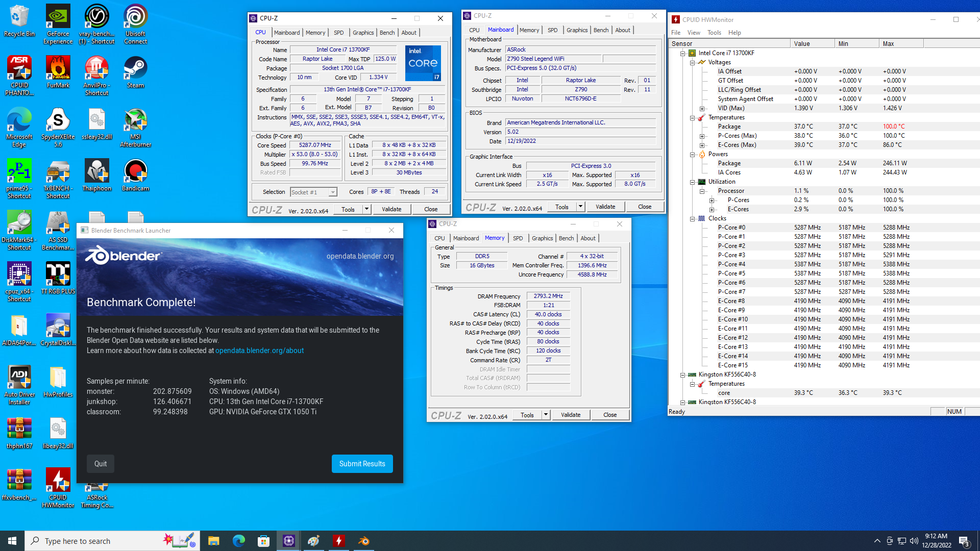Collapse the Voltages tree node
Viewport: 980px width, 551px height.
pyautogui.click(x=693, y=62)
